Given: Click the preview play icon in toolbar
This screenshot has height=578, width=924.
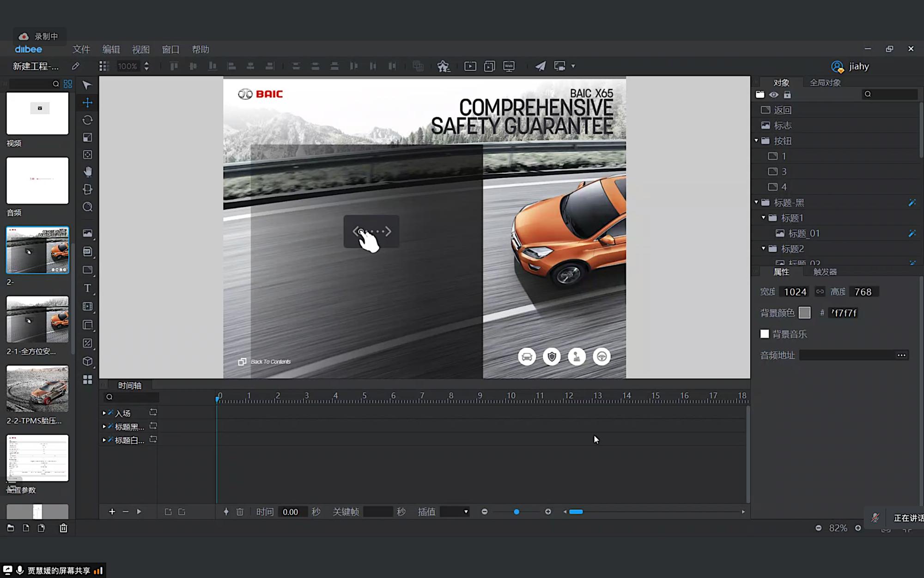Looking at the screenshot, I should (470, 66).
